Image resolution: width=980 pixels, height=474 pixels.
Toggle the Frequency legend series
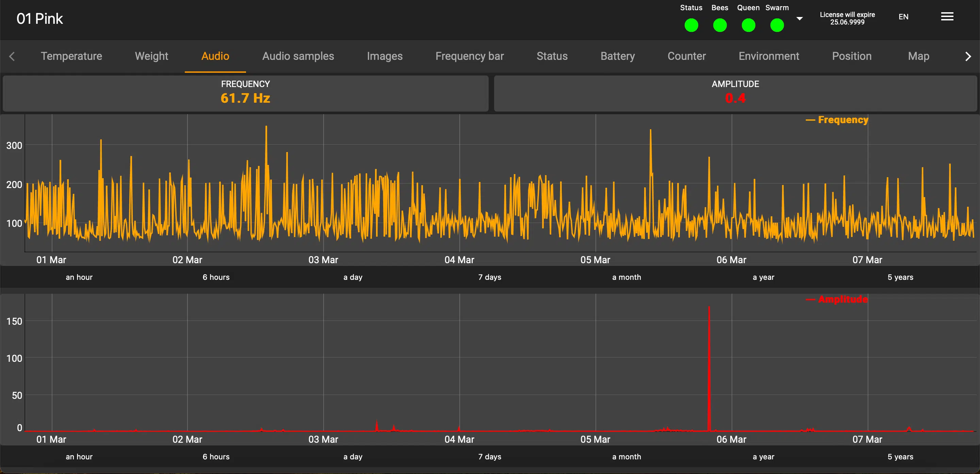pos(837,120)
